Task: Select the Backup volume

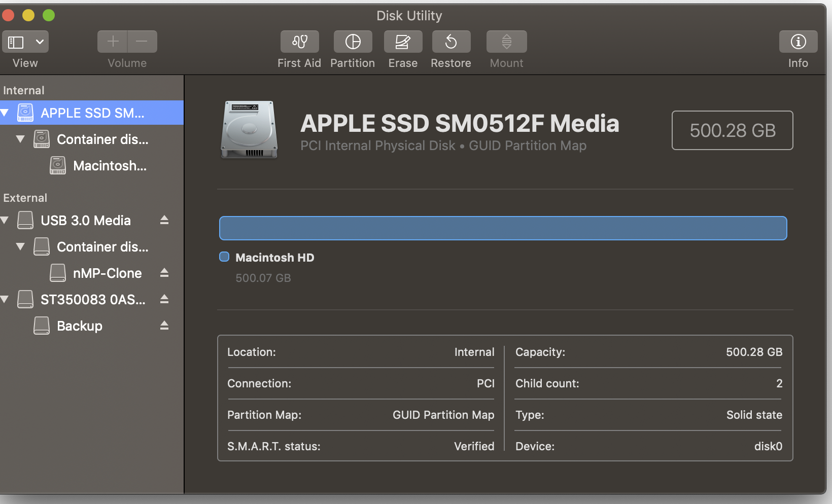Action: [x=92, y=326]
